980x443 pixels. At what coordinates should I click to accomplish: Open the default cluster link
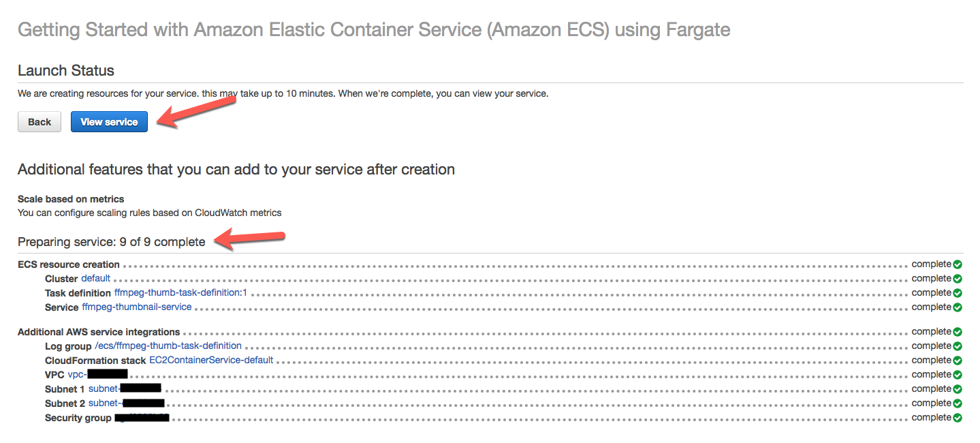95,279
